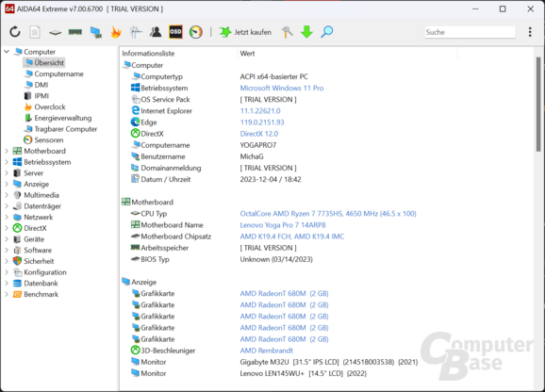Select the Lenovo LEN145WU+ monitor value

(303, 373)
